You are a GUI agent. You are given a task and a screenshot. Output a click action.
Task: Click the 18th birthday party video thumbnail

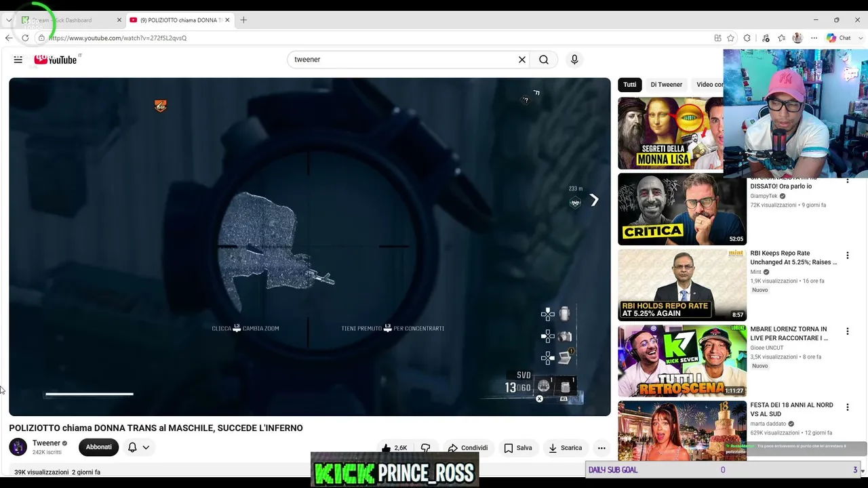click(682, 430)
